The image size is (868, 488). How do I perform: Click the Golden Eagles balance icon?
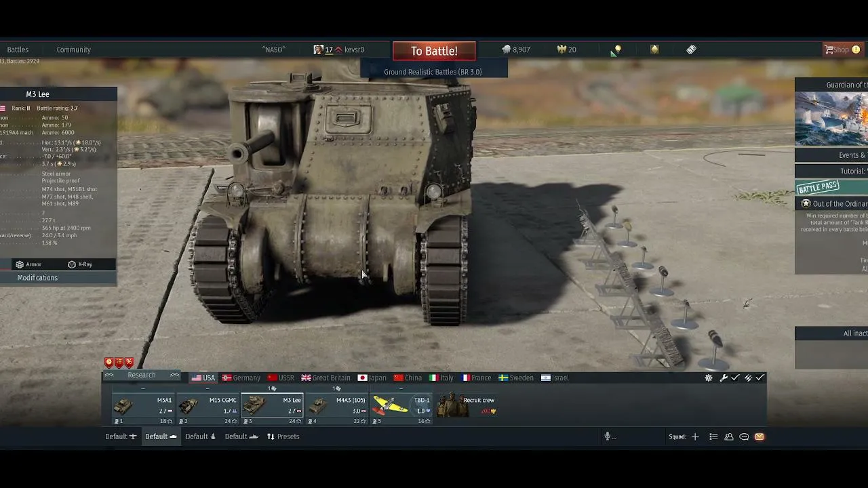tap(561, 49)
